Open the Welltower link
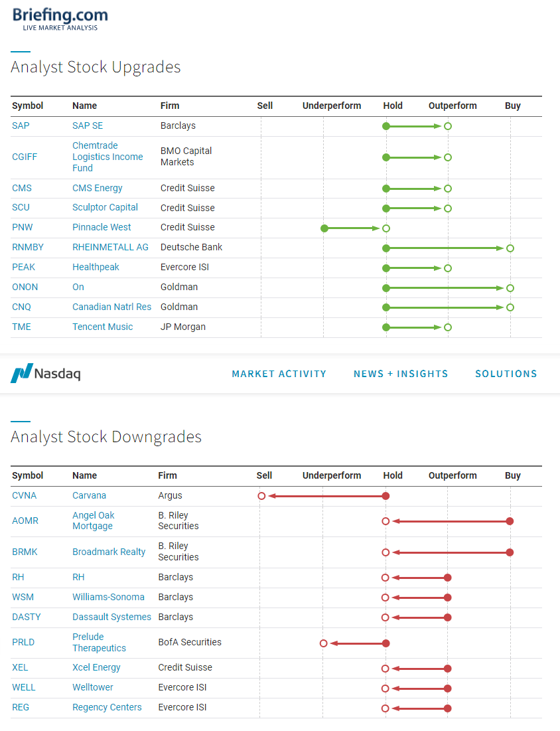 pos(93,688)
